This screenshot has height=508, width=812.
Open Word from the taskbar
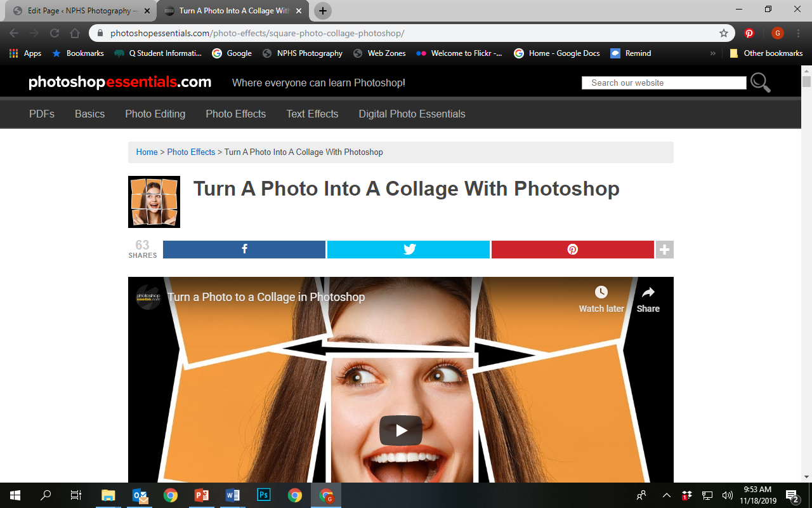233,495
